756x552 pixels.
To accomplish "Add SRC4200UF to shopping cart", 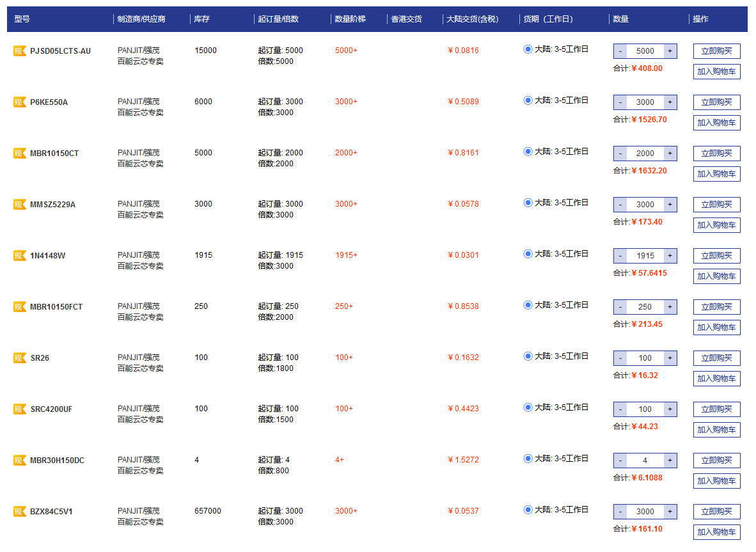I will click(716, 430).
